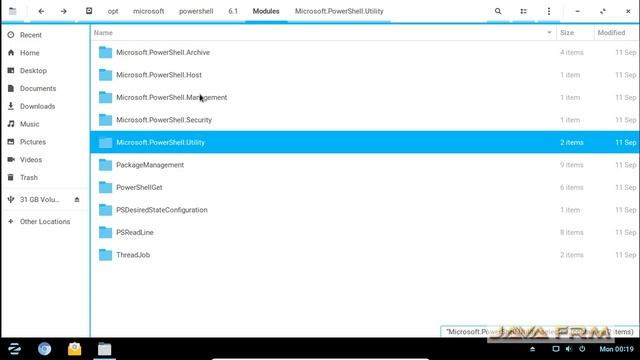The width and height of the screenshot is (640, 360).
Task: Go back with the left arrow button
Action: (41, 11)
